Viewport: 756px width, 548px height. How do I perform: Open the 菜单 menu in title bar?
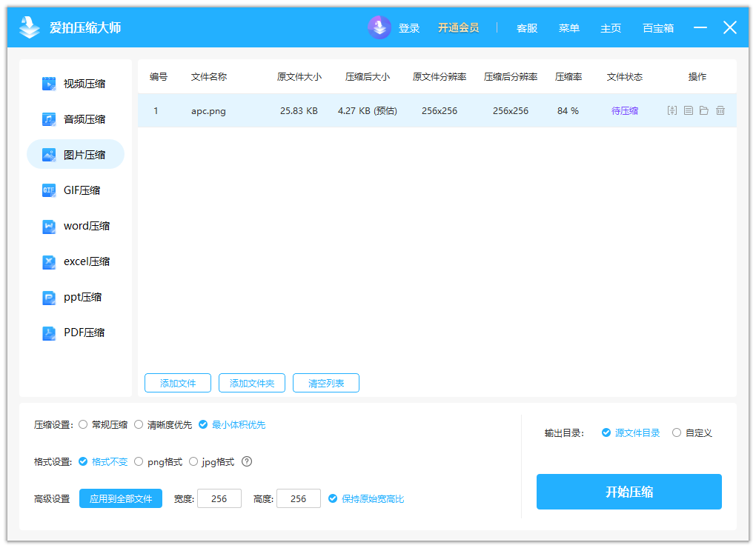569,28
